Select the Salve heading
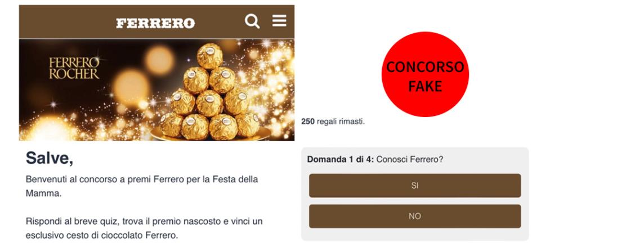Screen dimensions: 644x247 coord(50,158)
